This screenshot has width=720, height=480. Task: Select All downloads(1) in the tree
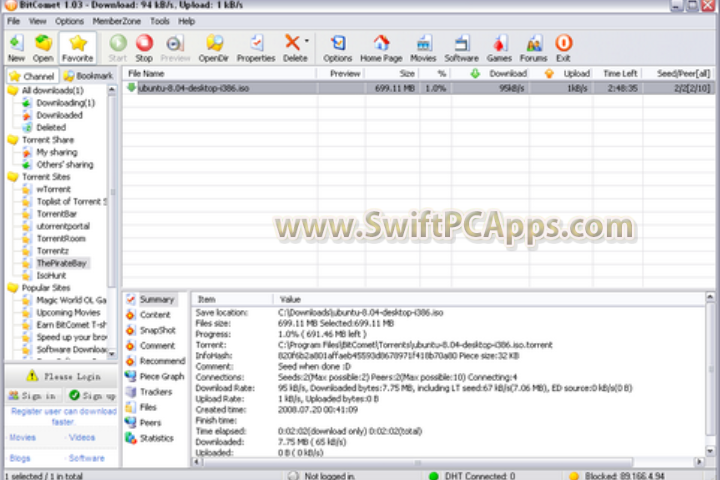click(x=53, y=90)
